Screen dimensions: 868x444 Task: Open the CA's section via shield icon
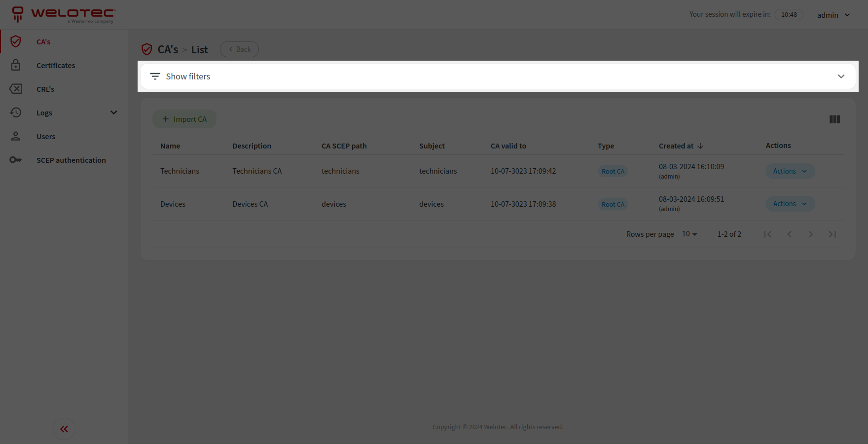pos(16,41)
